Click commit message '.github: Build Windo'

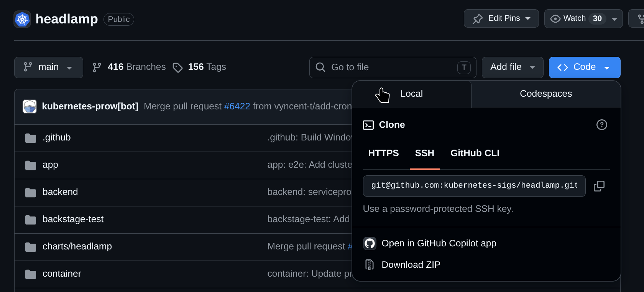[x=310, y=138]
